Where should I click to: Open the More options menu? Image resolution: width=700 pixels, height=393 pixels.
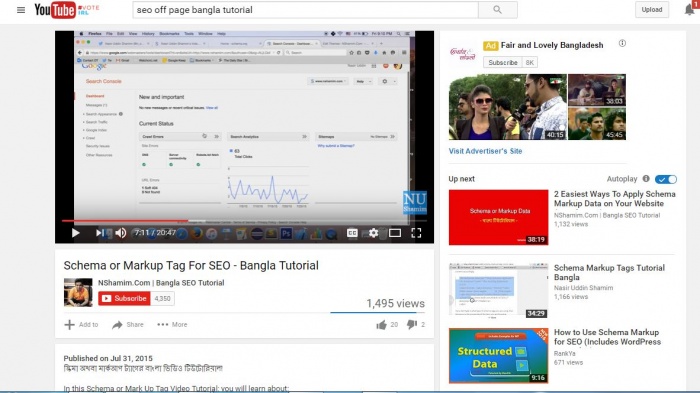pyautogui.click(x=172, y=325)
